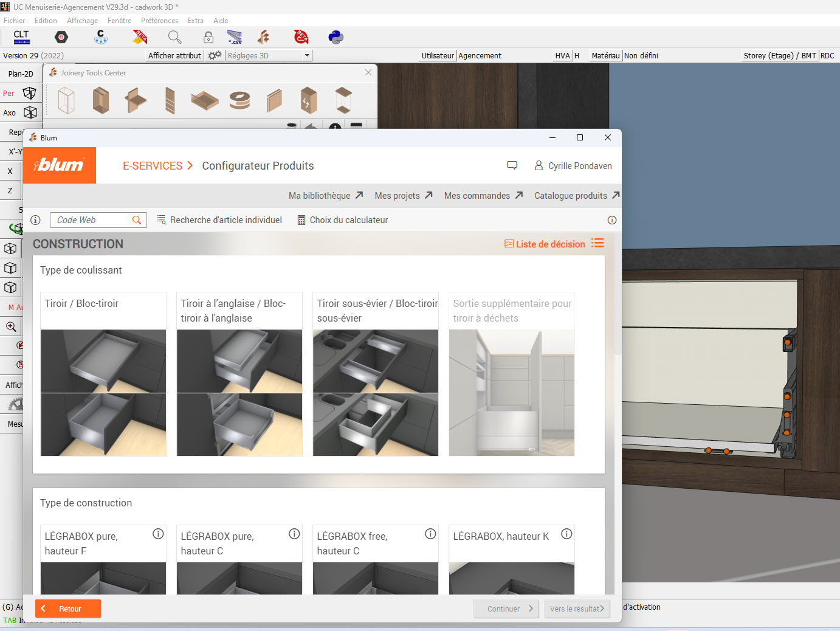The height and width of the screenshot is (631, 840).
Task: Open the magnifier search tool in cadwork toolbar
Action: pyautogui.click(x=174, y=37)
